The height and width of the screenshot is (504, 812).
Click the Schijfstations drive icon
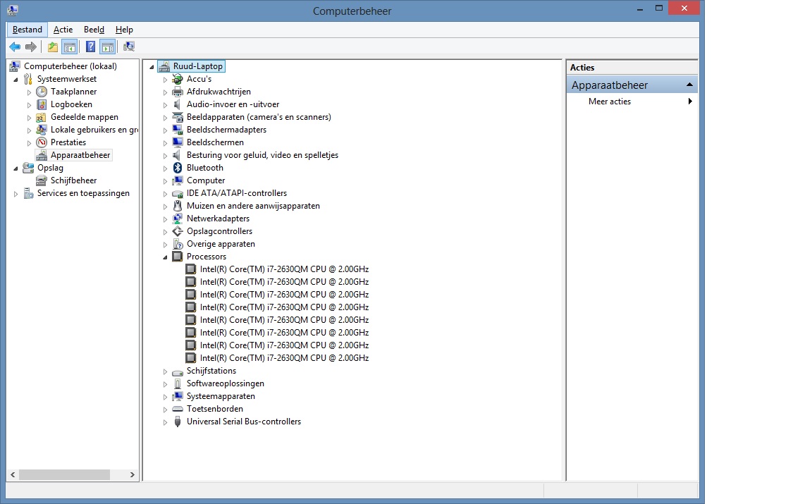(178, 371)
